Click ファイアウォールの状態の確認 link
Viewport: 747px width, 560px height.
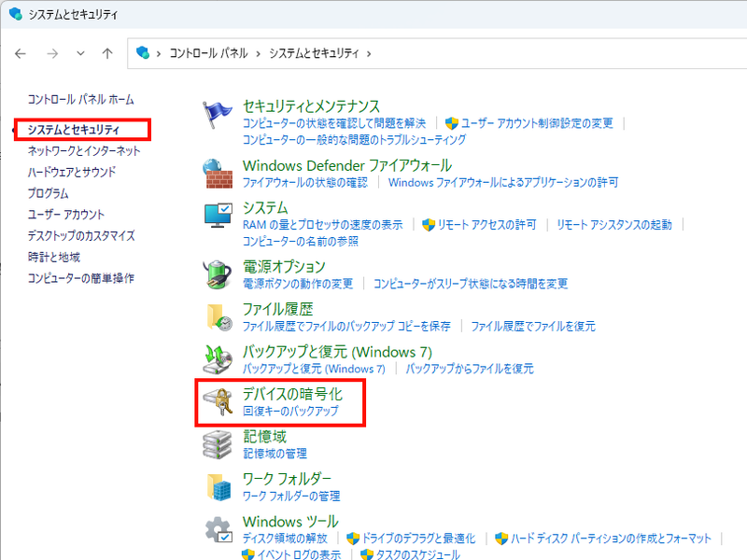tap(305, 182)
